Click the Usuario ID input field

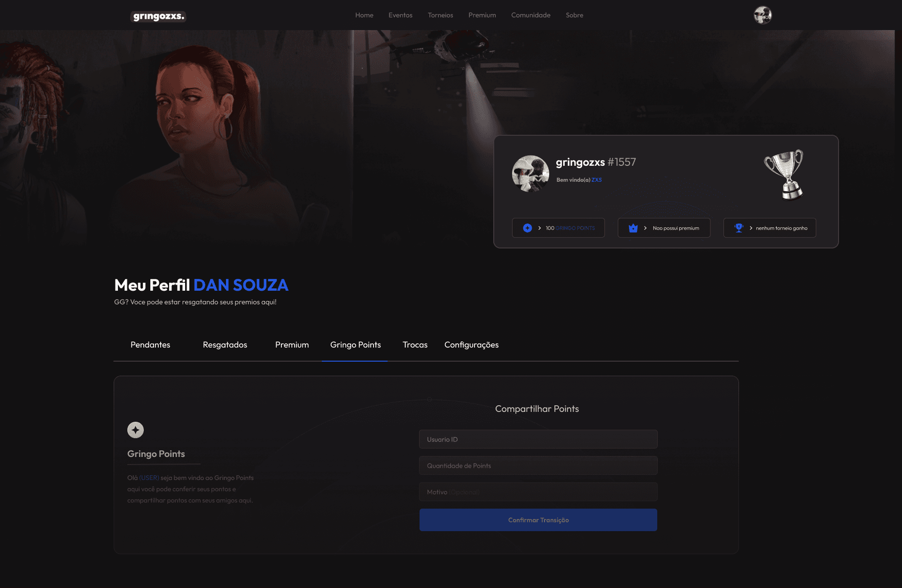pos(538,439)
